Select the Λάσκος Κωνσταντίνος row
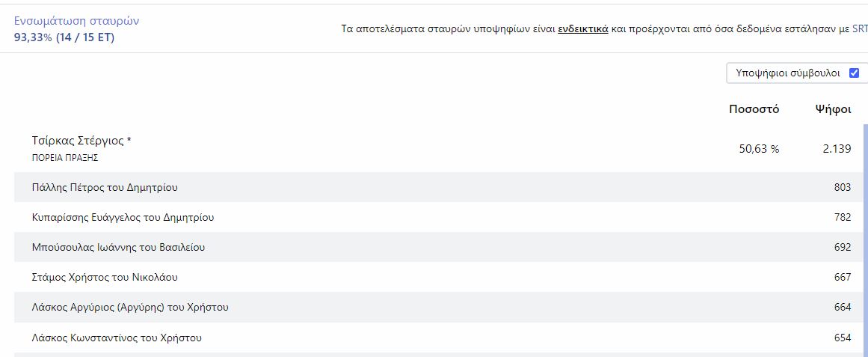868x357 pixels. point(117,338)
